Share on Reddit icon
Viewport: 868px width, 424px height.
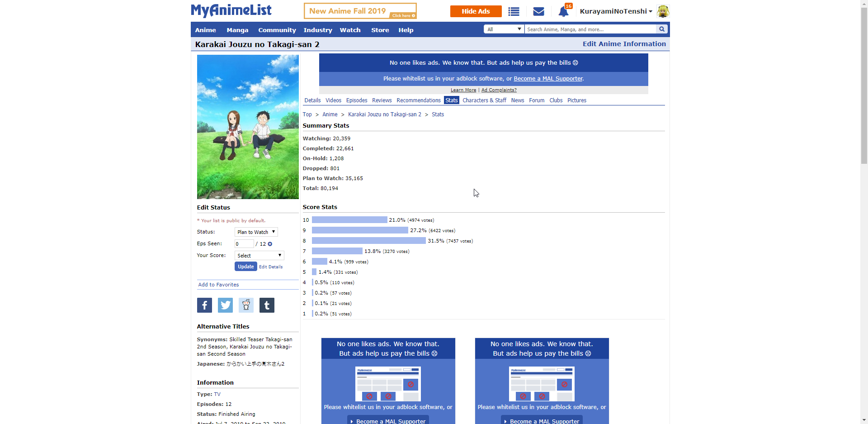(246, 305)
